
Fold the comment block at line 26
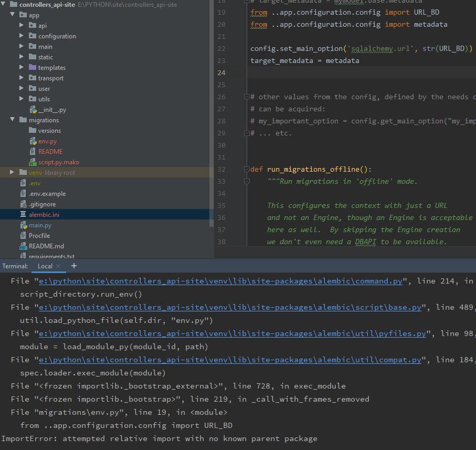click(247, 97)
